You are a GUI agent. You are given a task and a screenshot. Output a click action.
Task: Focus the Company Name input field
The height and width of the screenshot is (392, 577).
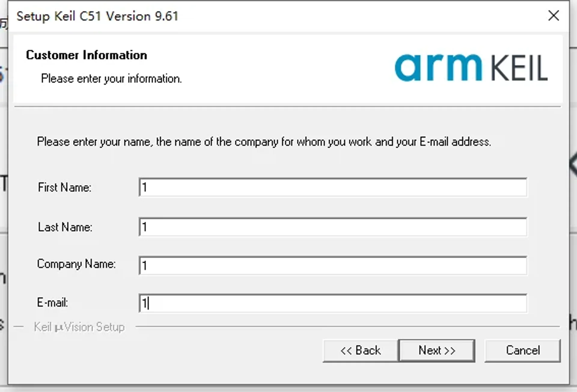[x=333, y=265]
